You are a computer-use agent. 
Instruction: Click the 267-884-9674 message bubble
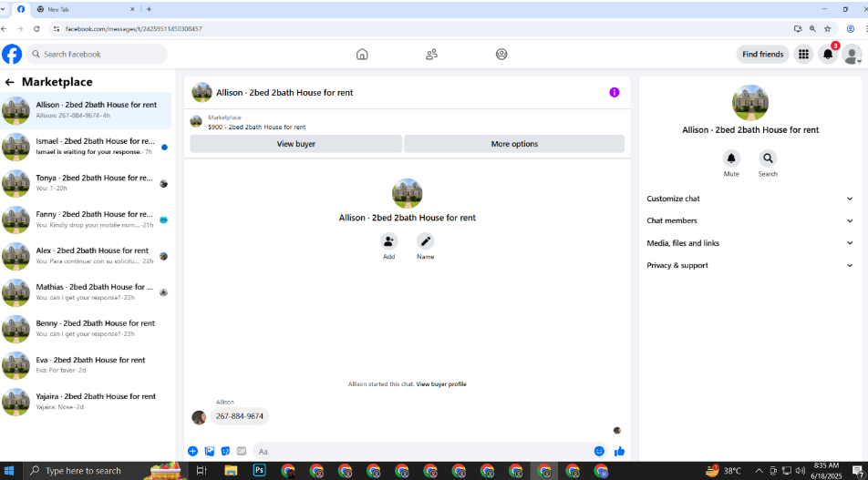(240, 416)
